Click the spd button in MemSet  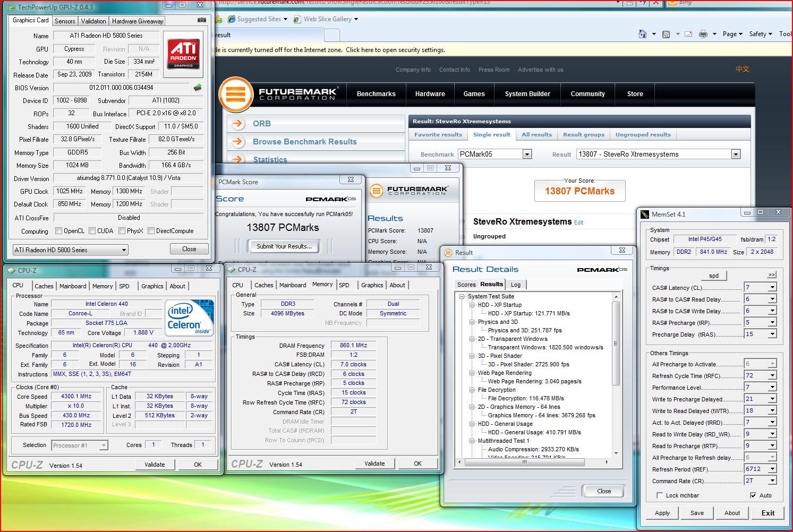pos(714,276)
